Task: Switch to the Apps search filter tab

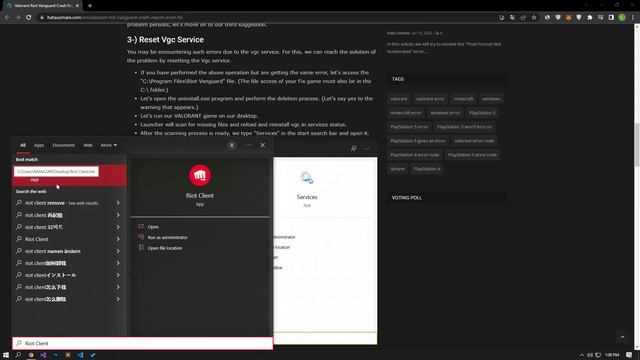Action: coord(39,145)
